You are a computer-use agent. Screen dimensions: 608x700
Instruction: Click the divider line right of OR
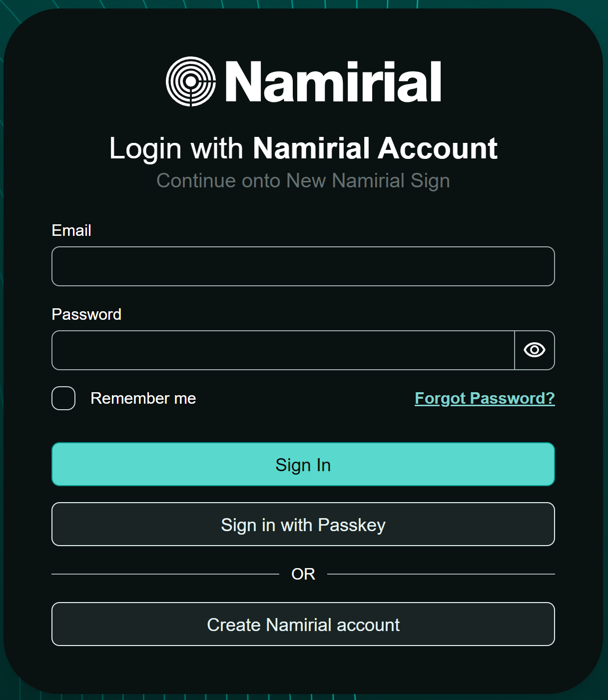tap(441, 574)
